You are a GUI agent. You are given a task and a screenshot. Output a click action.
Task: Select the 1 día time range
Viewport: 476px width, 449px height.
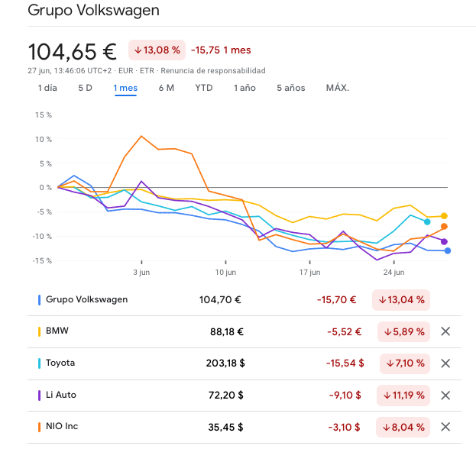click(x=47, y=88)
